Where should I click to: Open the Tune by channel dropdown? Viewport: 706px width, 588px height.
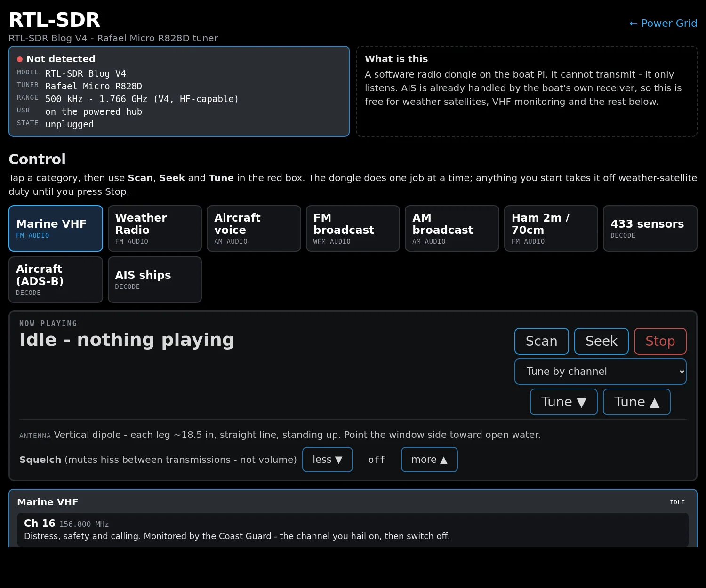click(601, 372)
